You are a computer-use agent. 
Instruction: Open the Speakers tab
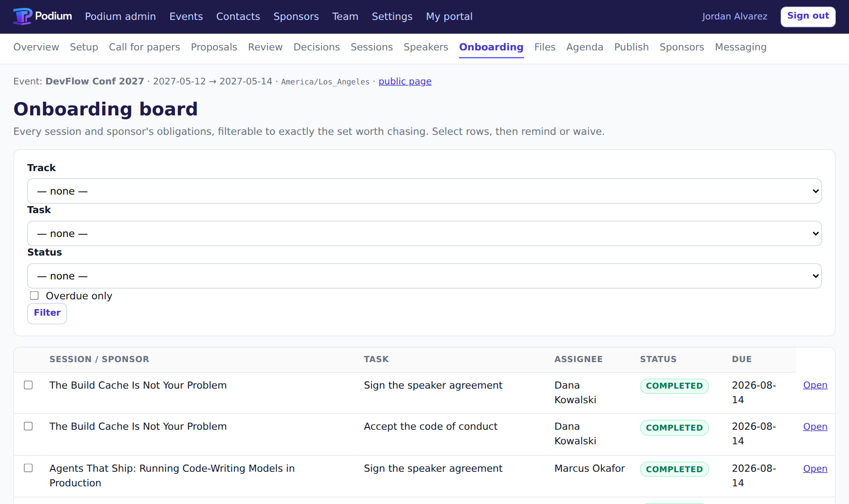[x=426, y=47]
